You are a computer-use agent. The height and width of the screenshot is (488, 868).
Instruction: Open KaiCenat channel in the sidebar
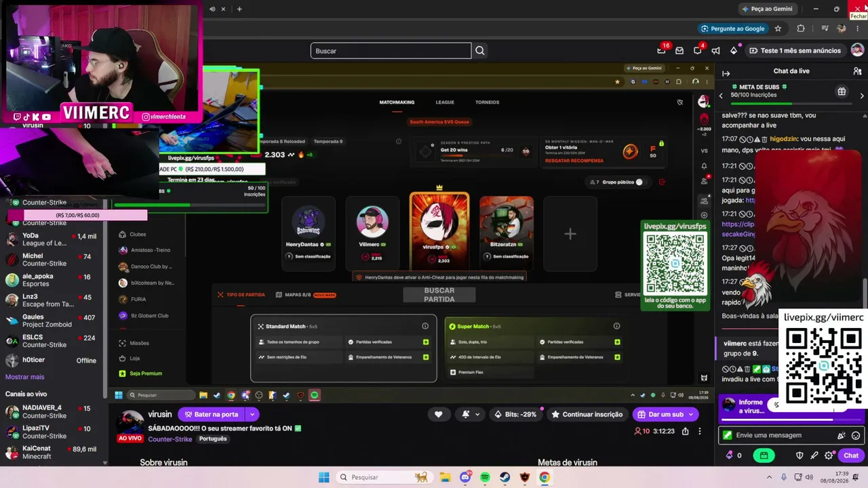[x=52, y=453]
